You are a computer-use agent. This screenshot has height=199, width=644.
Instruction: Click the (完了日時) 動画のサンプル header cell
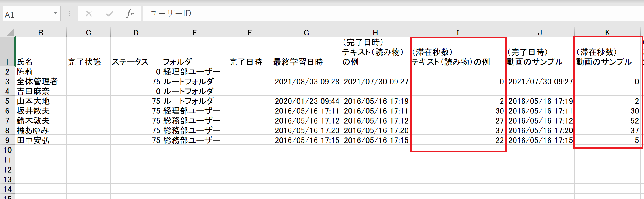point(540,52)
